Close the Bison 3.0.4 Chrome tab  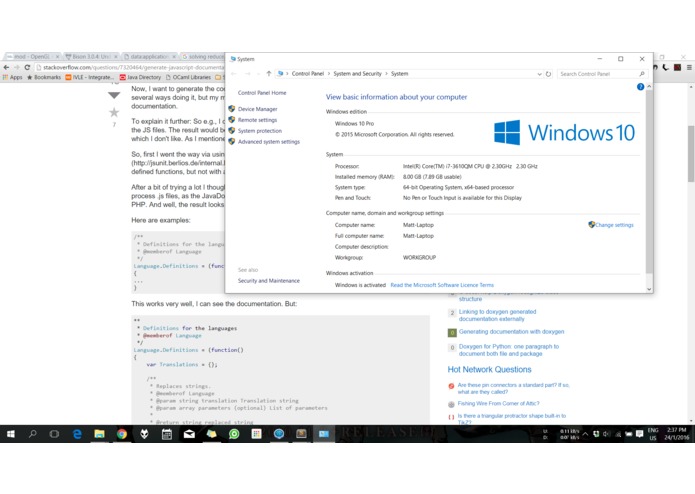tap(116, 57)
